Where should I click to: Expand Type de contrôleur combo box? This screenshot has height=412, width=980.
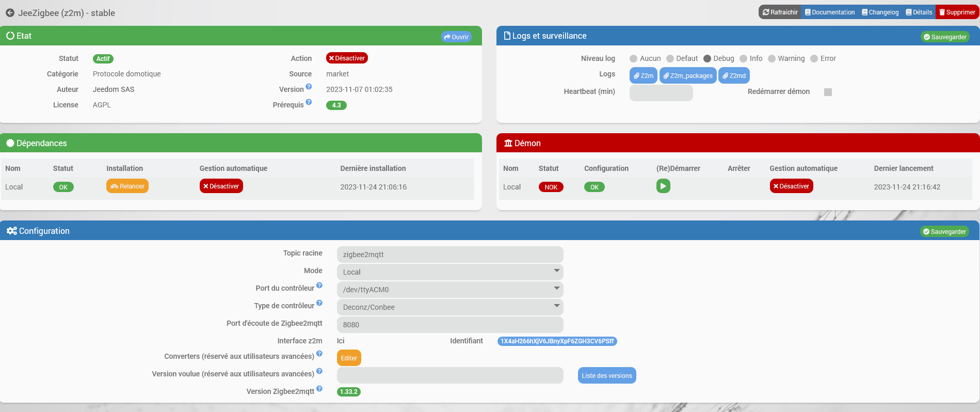[x=450, y=307]
